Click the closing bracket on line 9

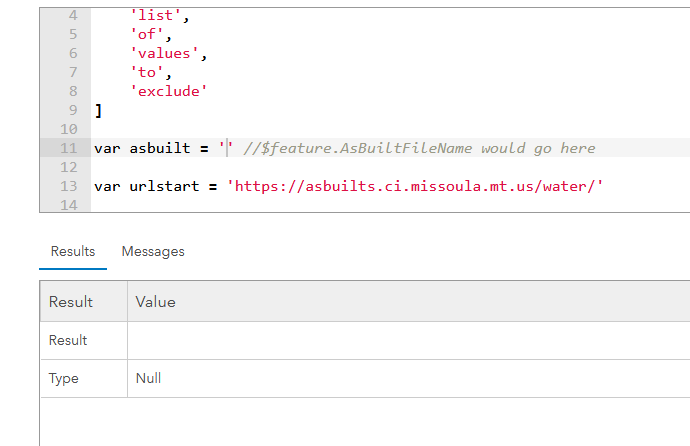(99, 110)
